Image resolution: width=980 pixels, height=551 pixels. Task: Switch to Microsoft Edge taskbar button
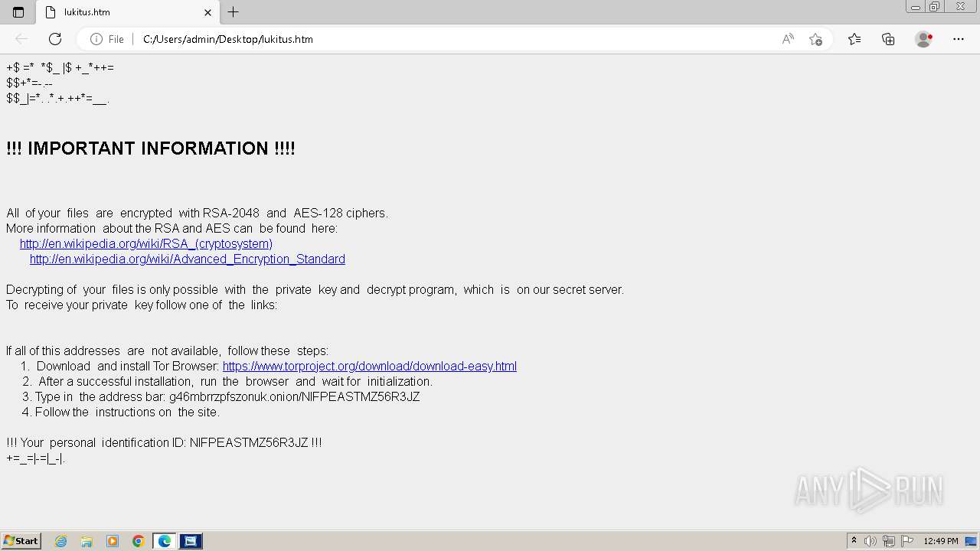165,541
